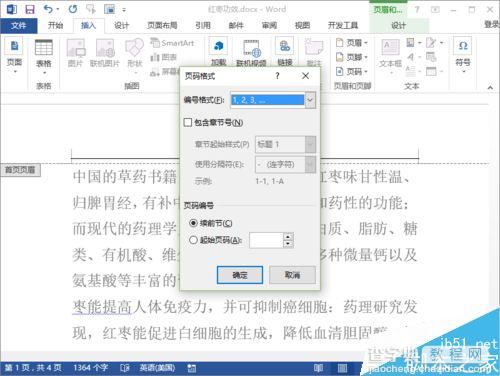
Task: Open the 章节起始样式 dropdown
Action: point(310,144)
